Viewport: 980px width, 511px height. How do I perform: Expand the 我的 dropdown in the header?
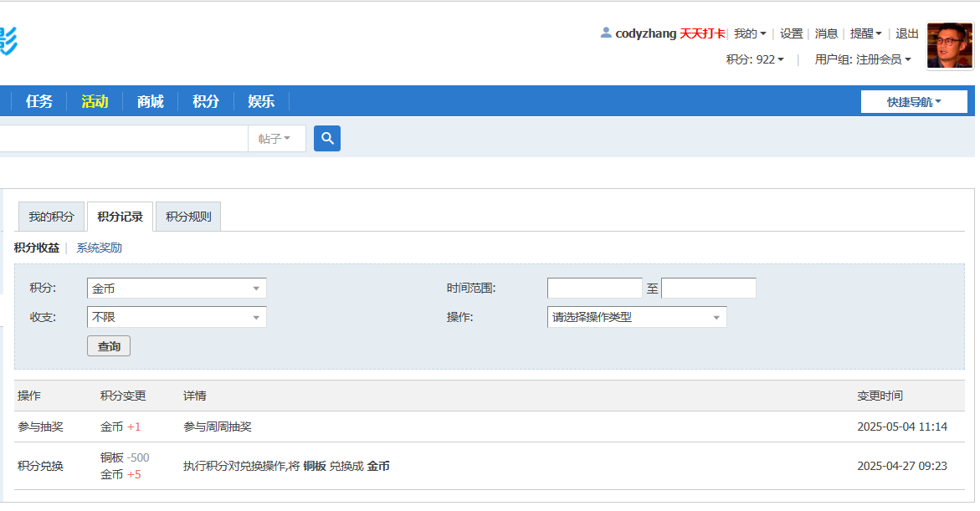748,33
